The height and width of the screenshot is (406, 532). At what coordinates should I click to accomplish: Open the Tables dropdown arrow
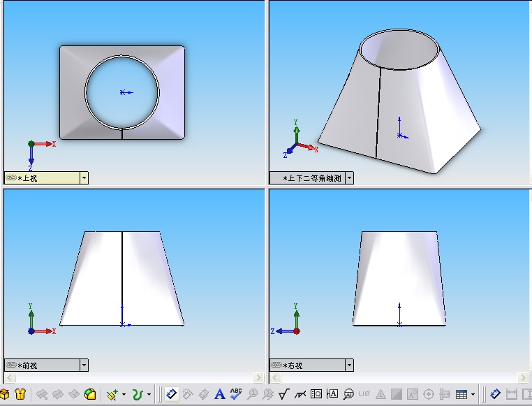(473, 394)
